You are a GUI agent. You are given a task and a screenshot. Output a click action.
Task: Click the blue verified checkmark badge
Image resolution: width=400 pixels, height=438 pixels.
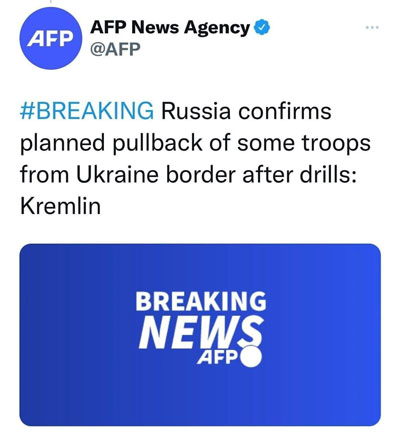point(262,27)
